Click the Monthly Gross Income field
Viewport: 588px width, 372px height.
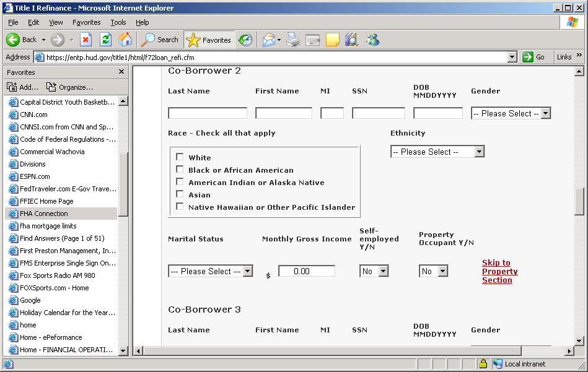[x=306, y=271]
